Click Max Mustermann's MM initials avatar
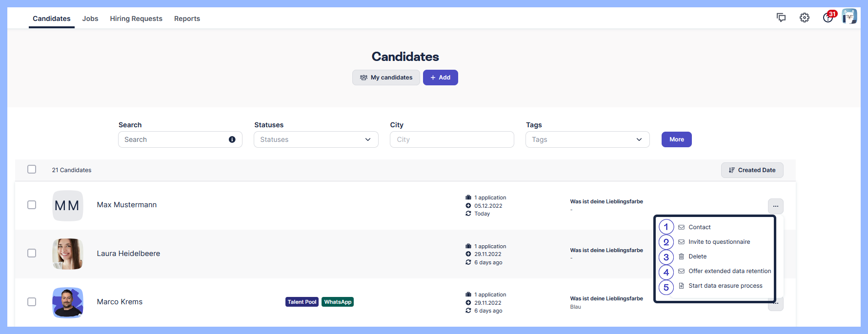This screenshot has height=334, width=868. pyautogui.click(x=67, y=206)
